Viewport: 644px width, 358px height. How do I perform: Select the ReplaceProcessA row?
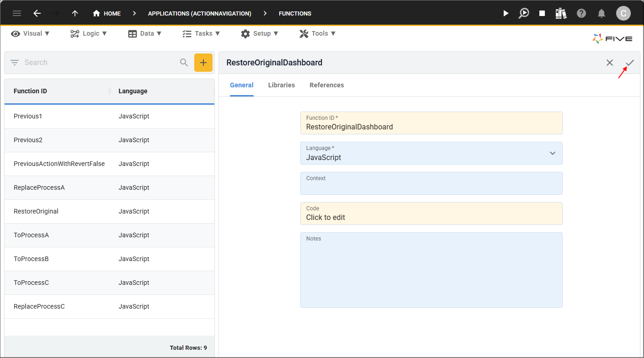pos(109,188)
